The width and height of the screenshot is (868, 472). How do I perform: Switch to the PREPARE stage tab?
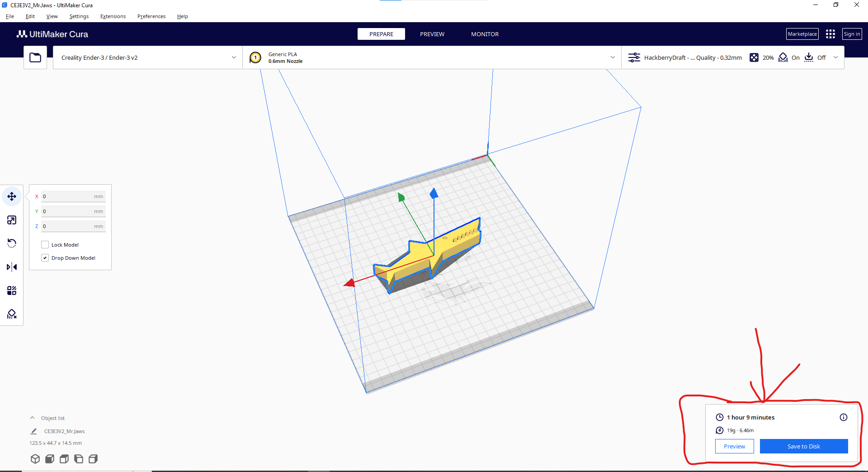click(x=381, y=34)
